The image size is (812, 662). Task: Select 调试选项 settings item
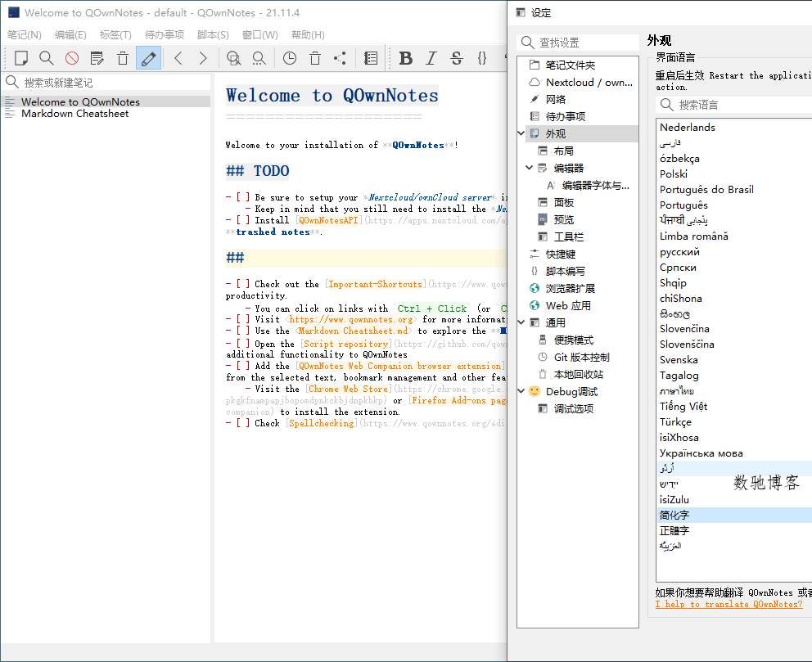tap(573, 408)
